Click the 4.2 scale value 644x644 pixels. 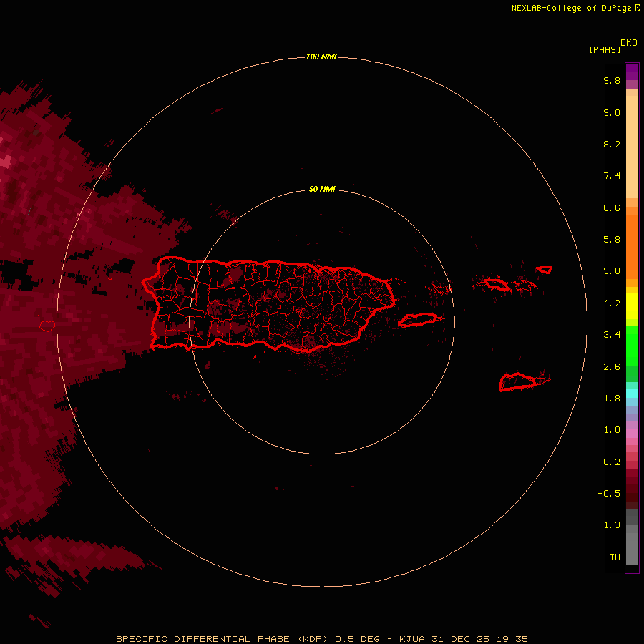click(x=612, y=303)
